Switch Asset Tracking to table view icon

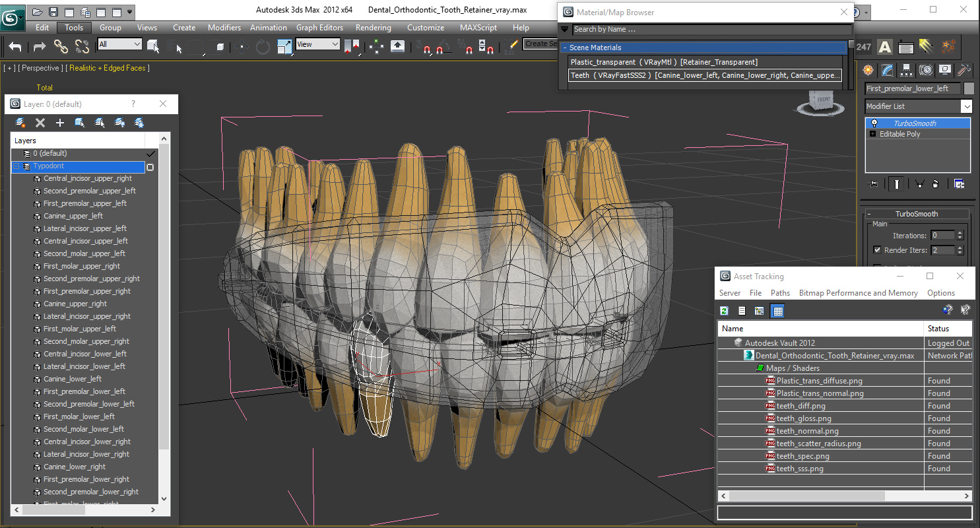(x=778, y=311)
